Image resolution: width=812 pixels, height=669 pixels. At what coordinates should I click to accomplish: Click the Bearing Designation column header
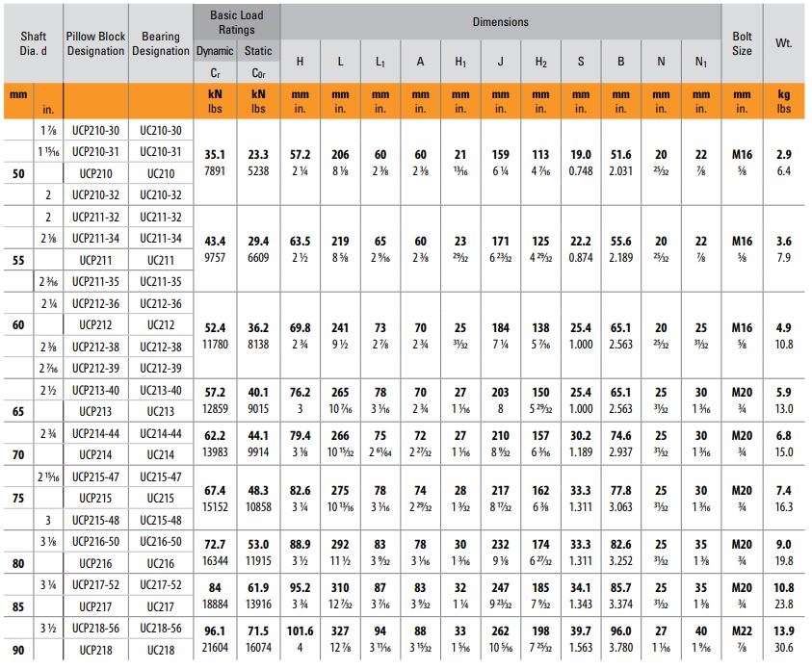[x=160, y=43]
